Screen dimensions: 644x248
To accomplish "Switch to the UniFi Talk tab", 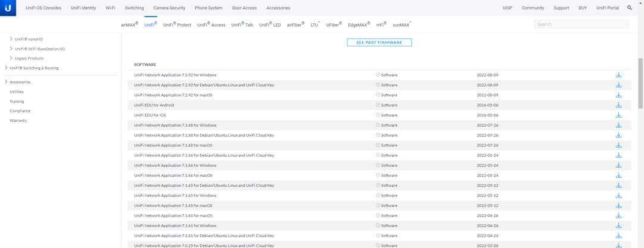I will (242, 24).
